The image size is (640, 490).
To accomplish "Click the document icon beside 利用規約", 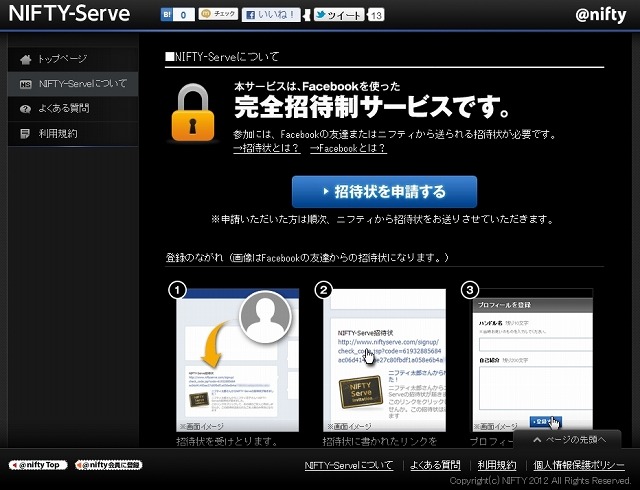I will click(25, 134).
